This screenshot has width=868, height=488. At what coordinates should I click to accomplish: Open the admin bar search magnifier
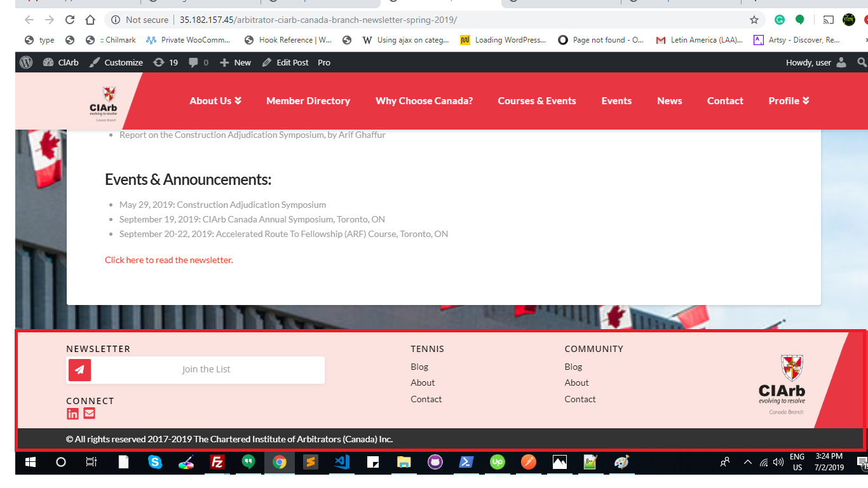[862, 62]
